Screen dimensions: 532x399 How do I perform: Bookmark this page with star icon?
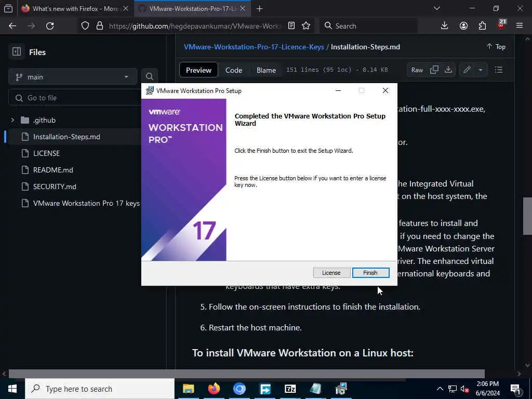pyautogui.click(x=306, y=26)
